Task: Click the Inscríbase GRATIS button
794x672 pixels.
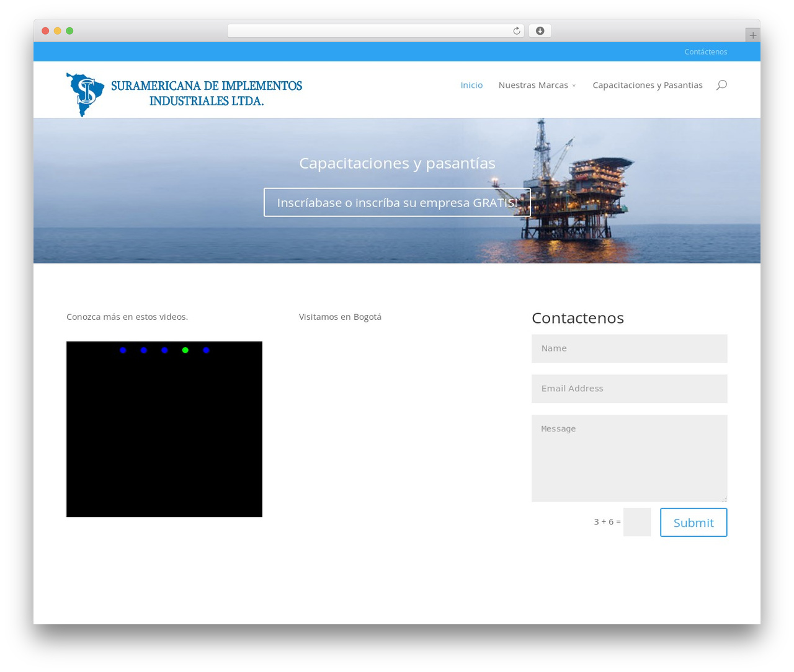Action: pyautogui.click(x=397, y=203)
